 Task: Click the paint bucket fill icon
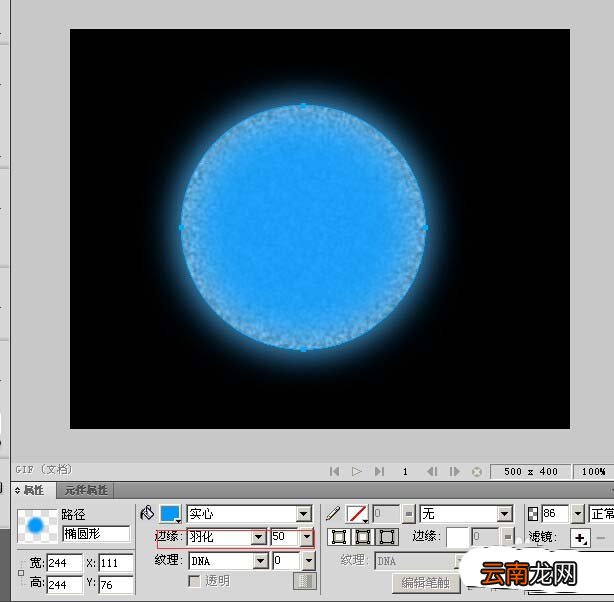click(x=147, y=513)
